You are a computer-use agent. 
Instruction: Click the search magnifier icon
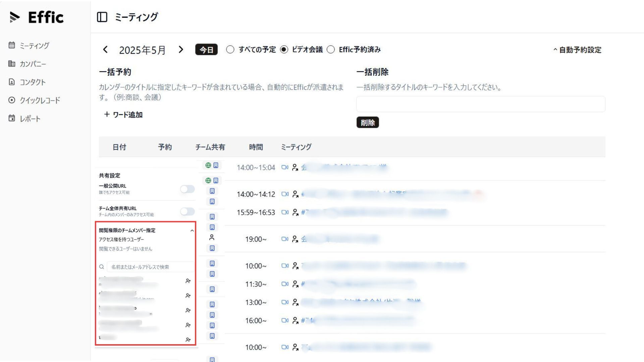click(102, 267)
